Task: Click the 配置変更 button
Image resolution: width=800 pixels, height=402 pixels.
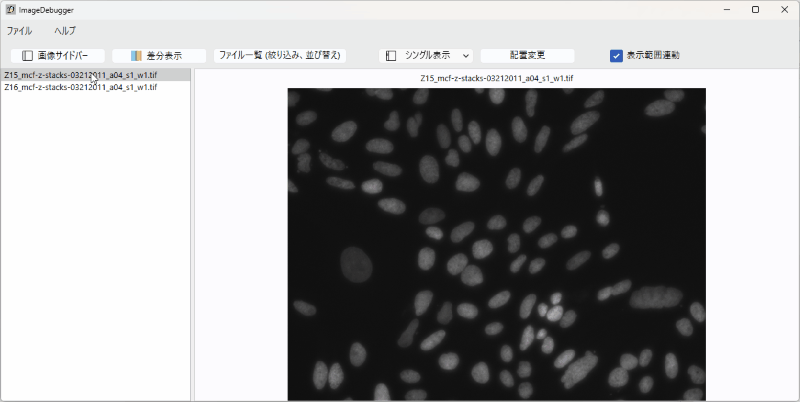Action: pos(528,56)
